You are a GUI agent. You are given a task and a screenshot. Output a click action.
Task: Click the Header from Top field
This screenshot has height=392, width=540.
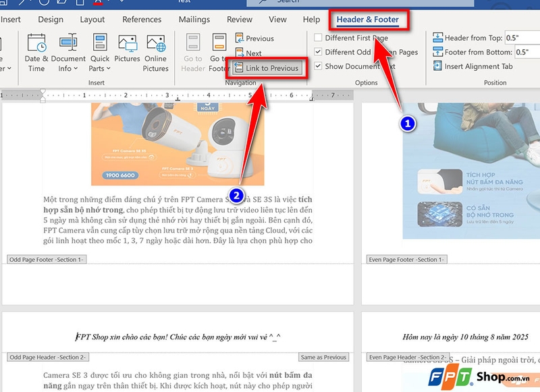pos(526,37)
